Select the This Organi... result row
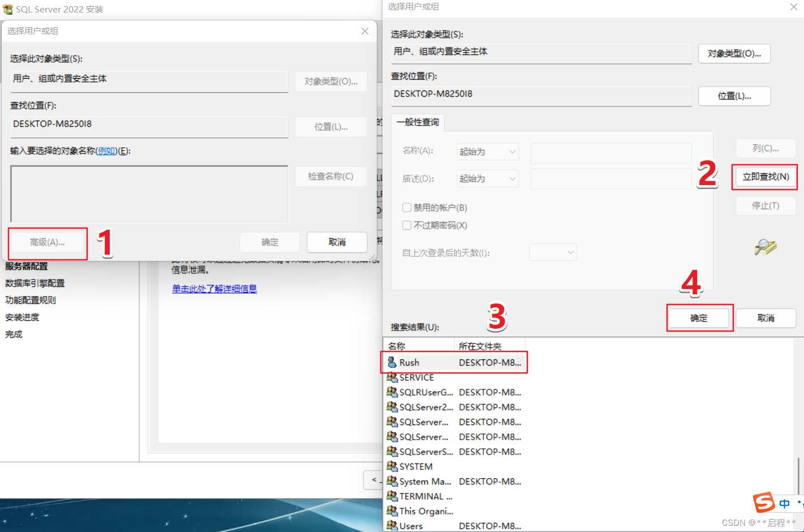804x532 pixels. coord(455,511)
